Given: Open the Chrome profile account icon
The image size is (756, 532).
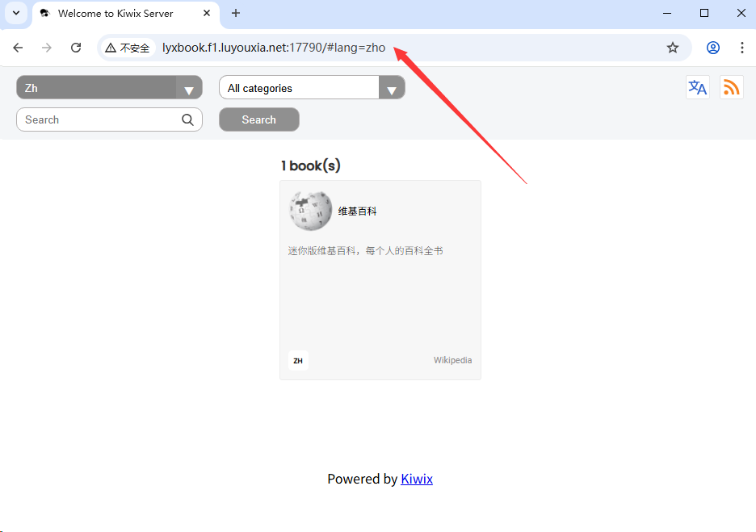Looking at the screenshot, I should click(713, 48).
